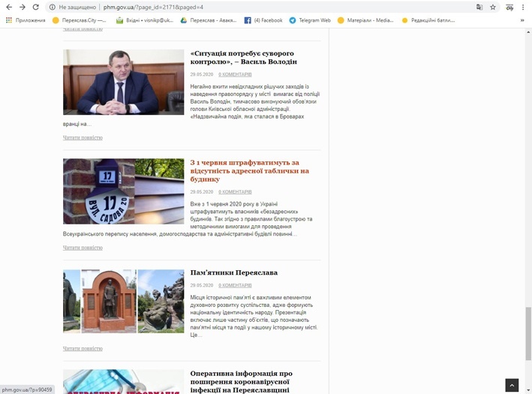Open the Переяслав - Авакя... Drive bookmark
The image size is (532, 394).
click(209, 20)
